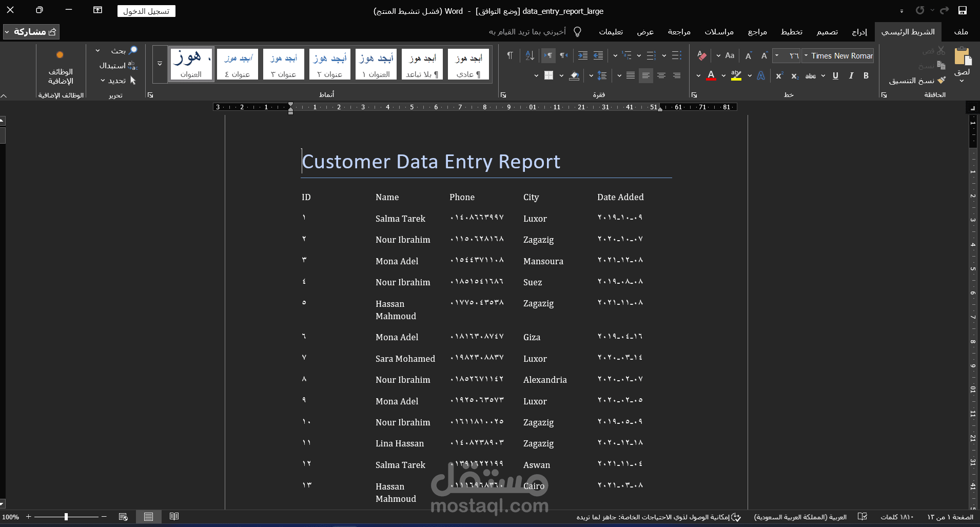Click the 100% zoom level indicator
This screenshot has width=980, height=527.
tap(11, 517)
